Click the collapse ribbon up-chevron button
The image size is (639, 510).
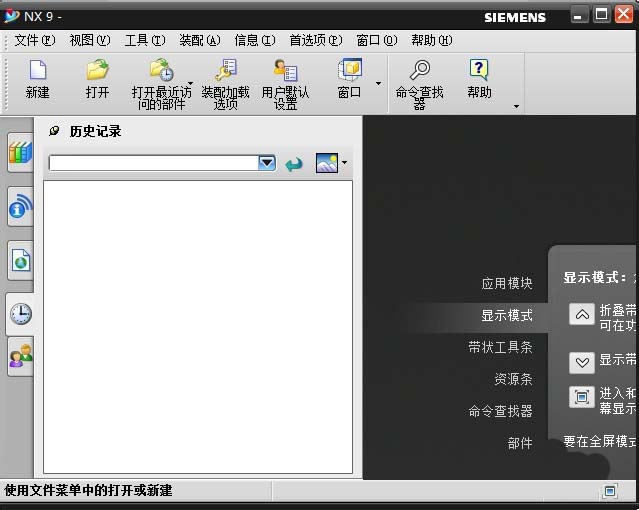tap(582, 315)
